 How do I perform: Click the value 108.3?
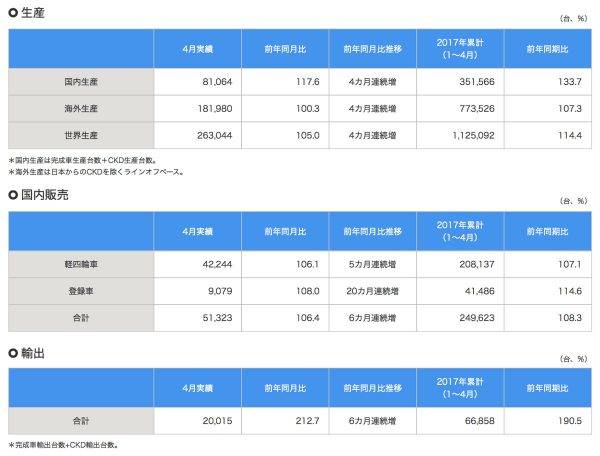[x=570, y=318]
